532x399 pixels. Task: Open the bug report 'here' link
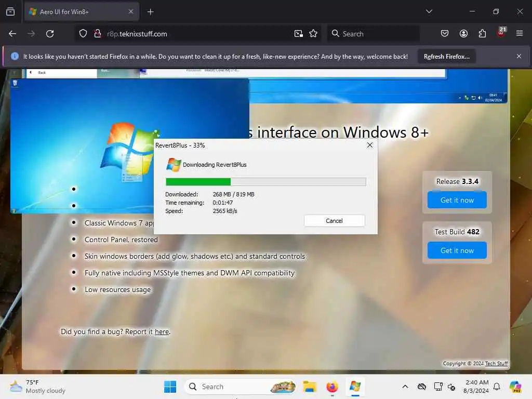162,332
